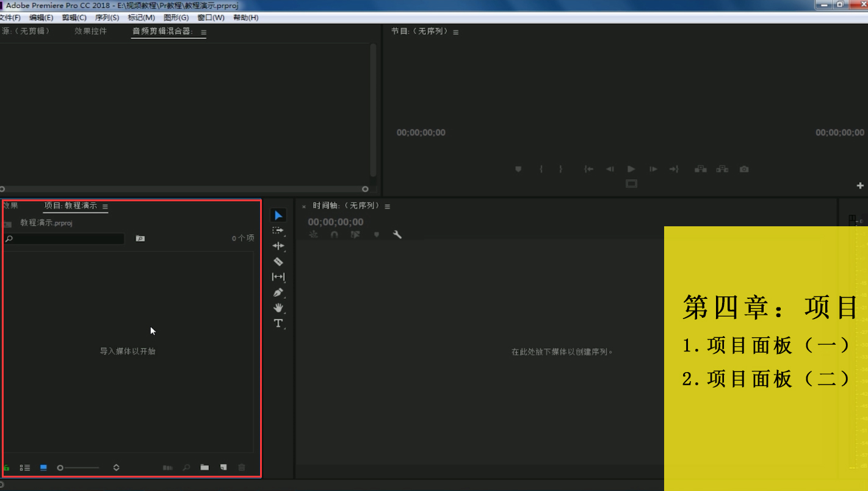This screenshot has height=491, width=868.
Task: Click timeline Add Marker shield icon
Action: pyautogui.click(x=377, y=234)
